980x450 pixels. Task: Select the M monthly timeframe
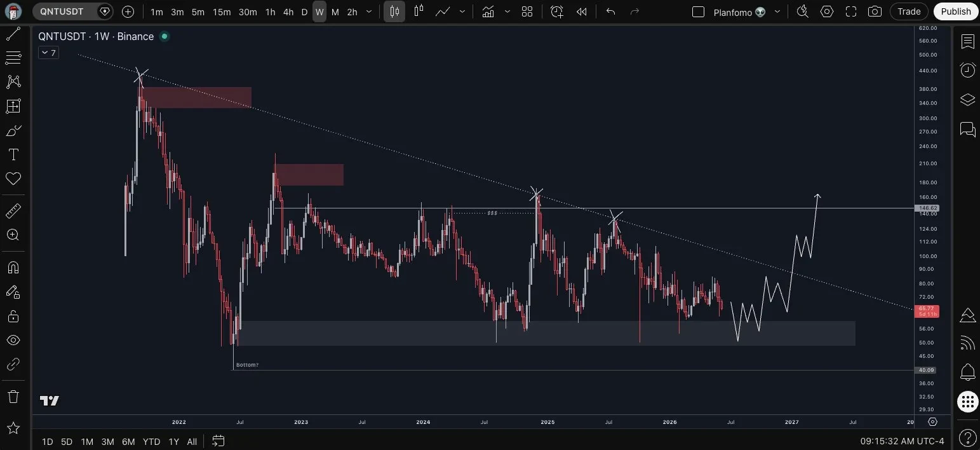tap(335, 11)
